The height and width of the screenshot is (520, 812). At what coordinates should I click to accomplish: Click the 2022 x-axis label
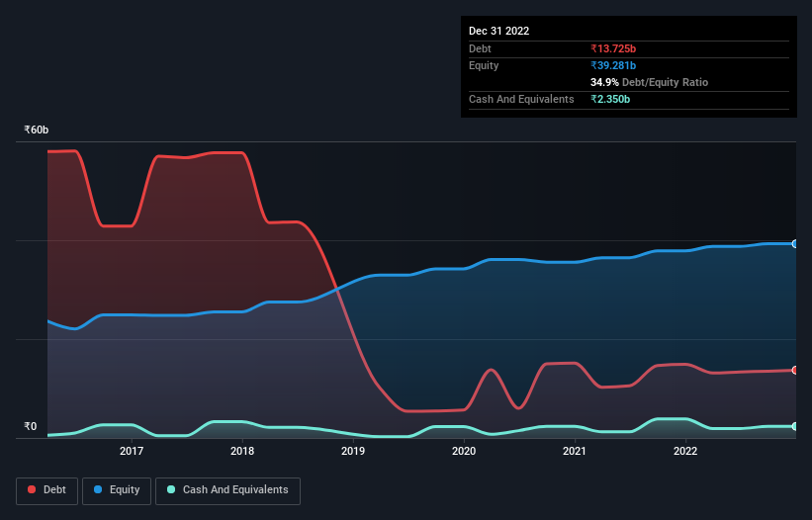[x=685, y=451]
